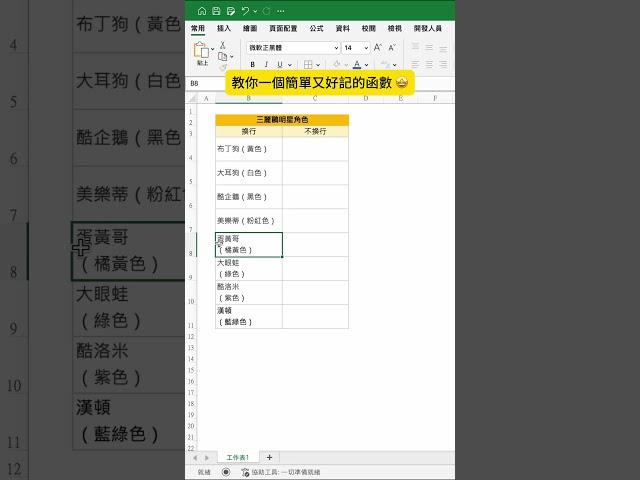The width and height of the screenshot is (640, 480).
Task: Click the Paste clipboard icon
Action: 201,49
